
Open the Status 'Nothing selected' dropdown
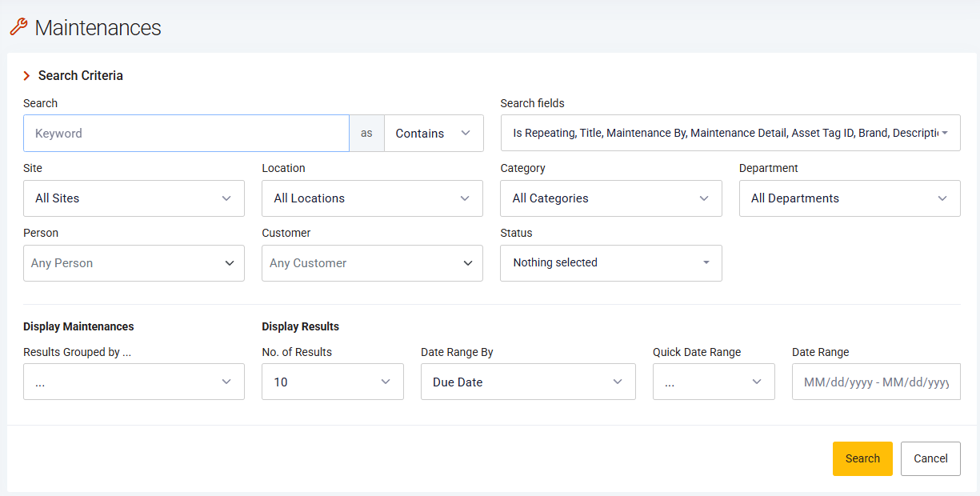pos(610,263)
